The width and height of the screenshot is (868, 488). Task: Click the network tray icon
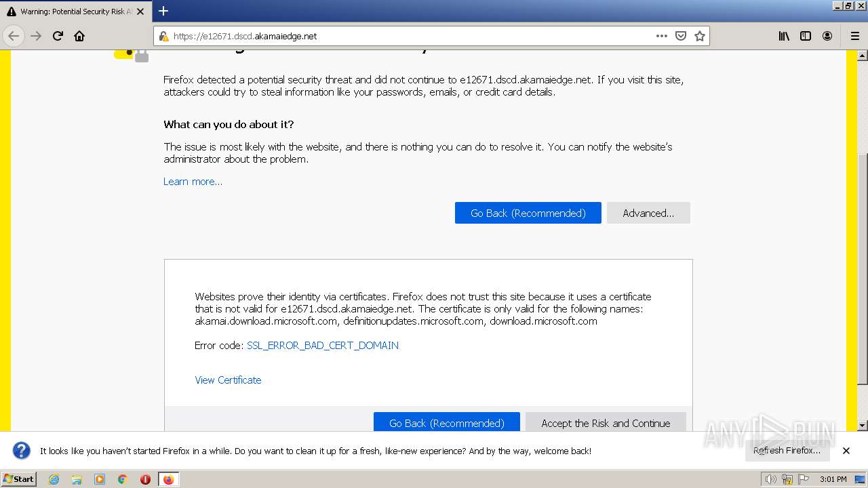pos(788,479)
